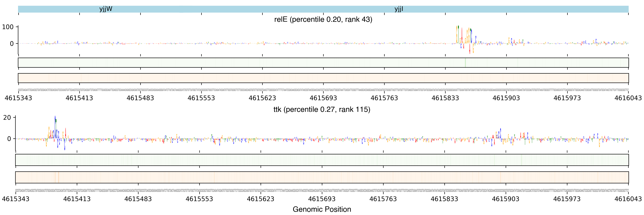644x215 pixels.
Task: Click the 4615553 tick label under ttk
Action: (x=199, y=199)
